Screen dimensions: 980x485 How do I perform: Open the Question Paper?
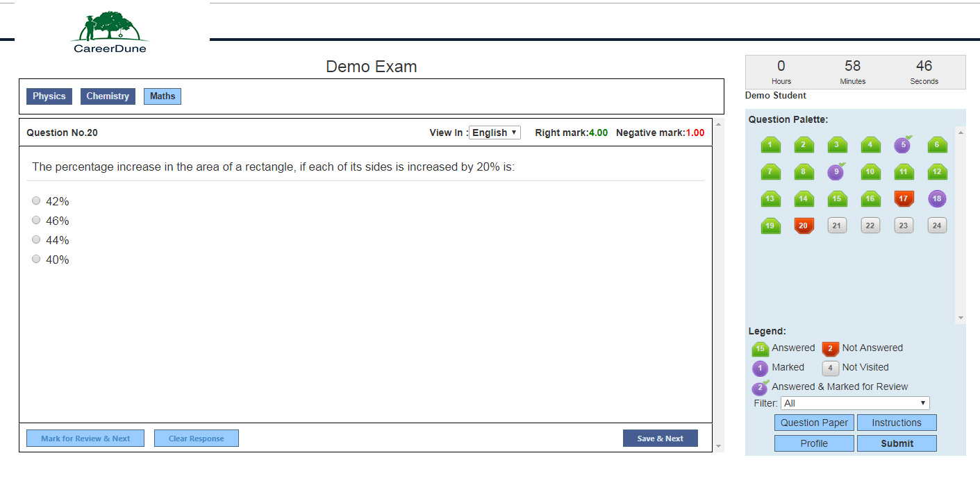814,423
